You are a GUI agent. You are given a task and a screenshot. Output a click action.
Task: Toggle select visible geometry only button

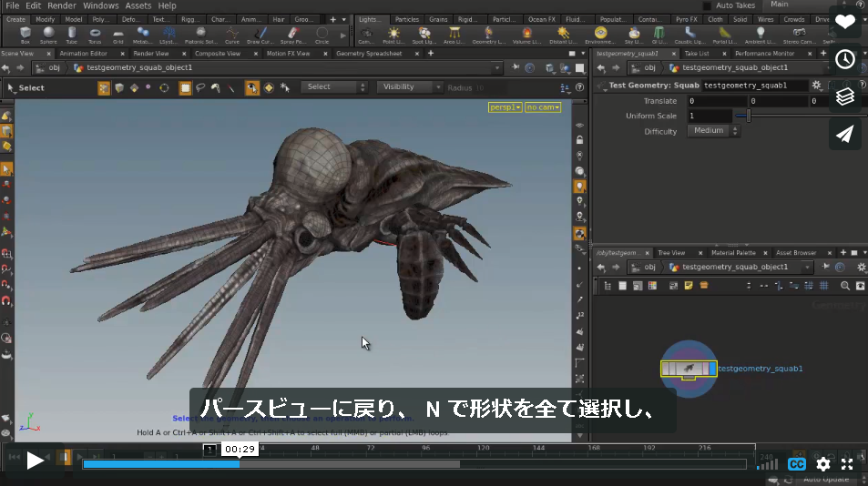(252, 88)
